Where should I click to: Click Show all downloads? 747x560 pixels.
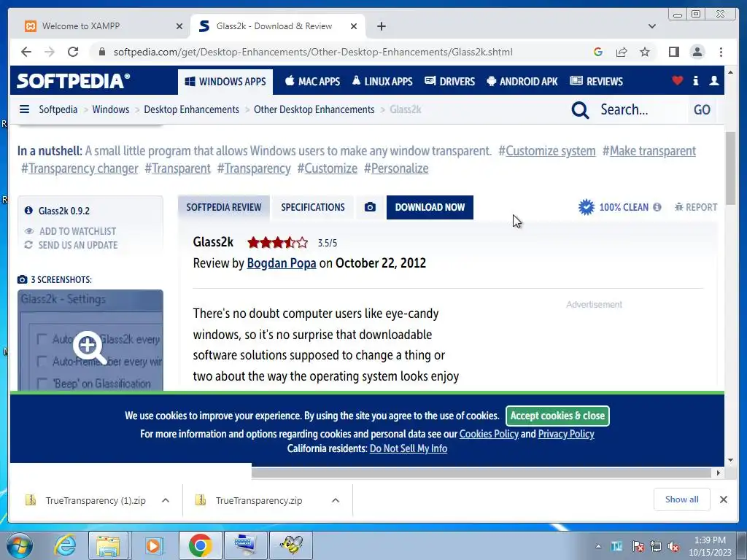point(682,499)
